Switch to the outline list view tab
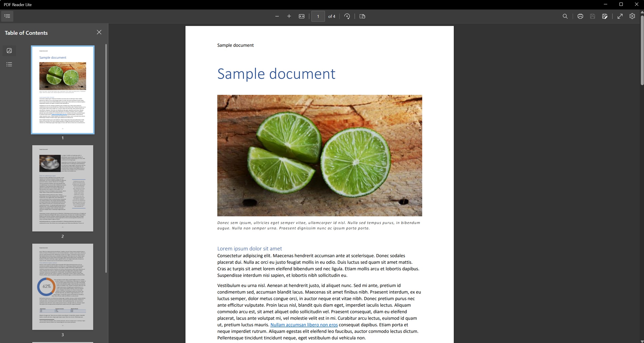The width and height of the screenshot is (644, 343). (x=9, y=64)
